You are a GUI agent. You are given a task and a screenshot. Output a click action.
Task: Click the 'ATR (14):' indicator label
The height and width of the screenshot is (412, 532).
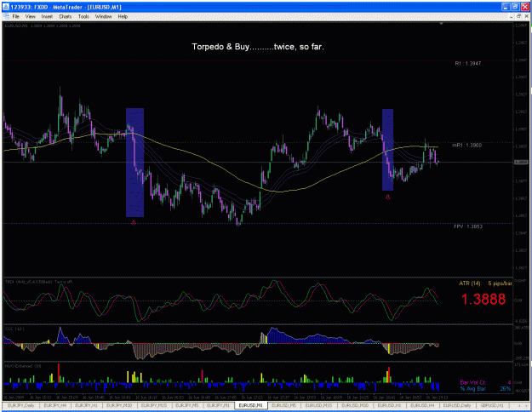click(470, 283)
